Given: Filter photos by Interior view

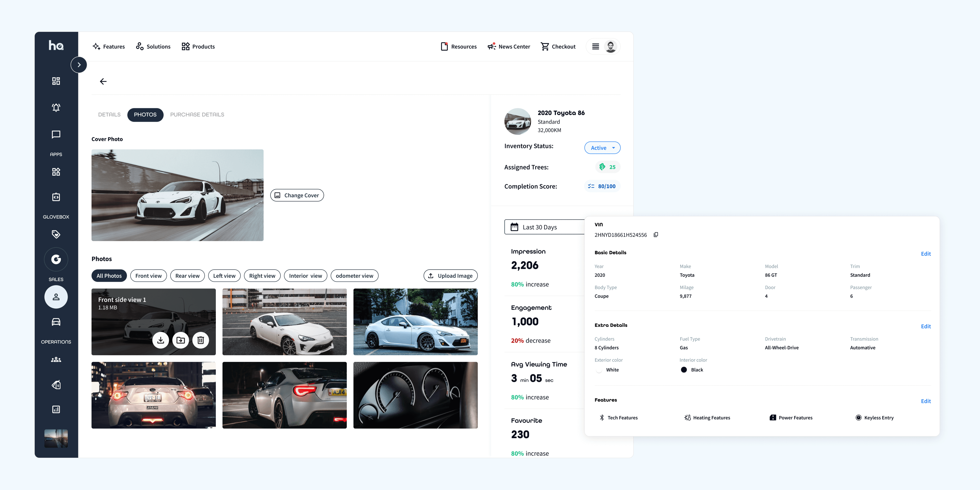Looking at the screenshot, I should coord(305,276).
